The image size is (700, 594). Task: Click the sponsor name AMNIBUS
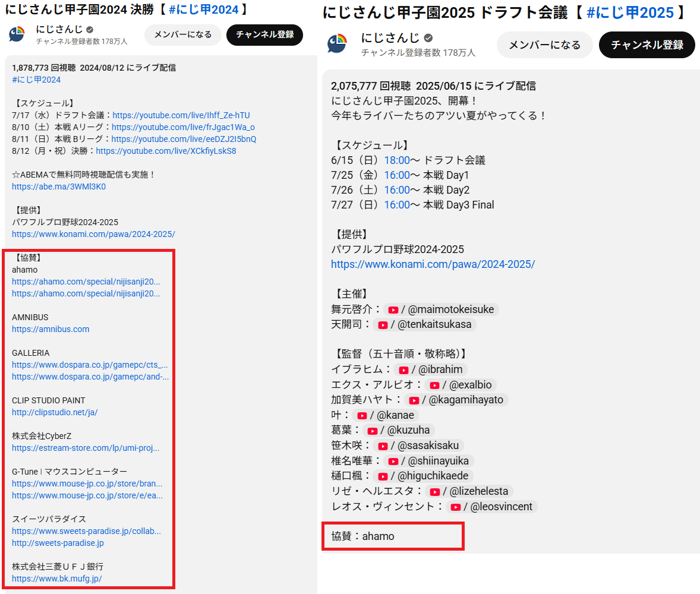30,317
